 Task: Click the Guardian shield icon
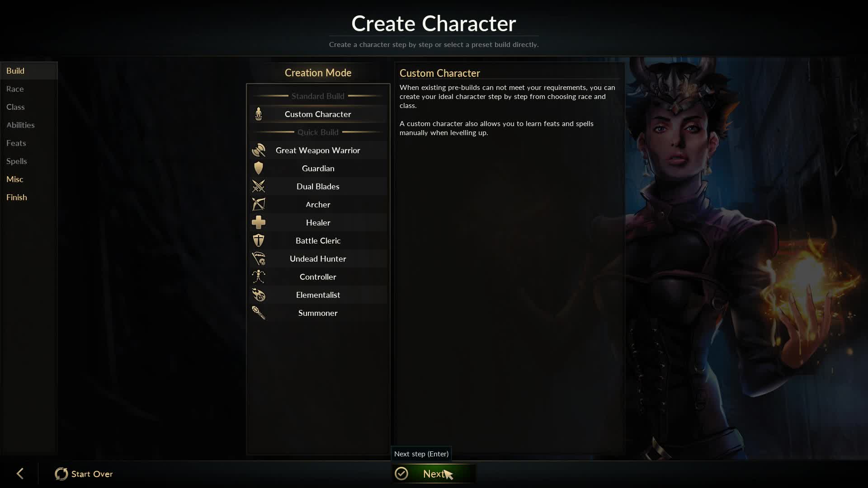click(x=259, y=168)
